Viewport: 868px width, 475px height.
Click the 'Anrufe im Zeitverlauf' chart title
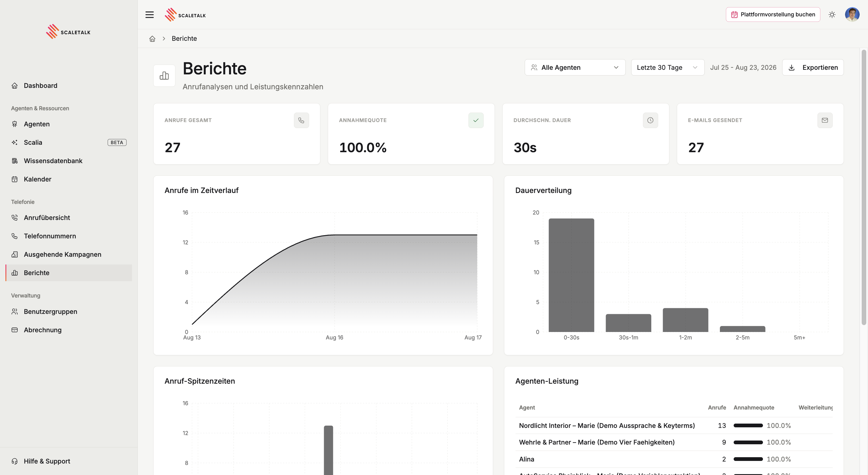(x=201, y=190)
